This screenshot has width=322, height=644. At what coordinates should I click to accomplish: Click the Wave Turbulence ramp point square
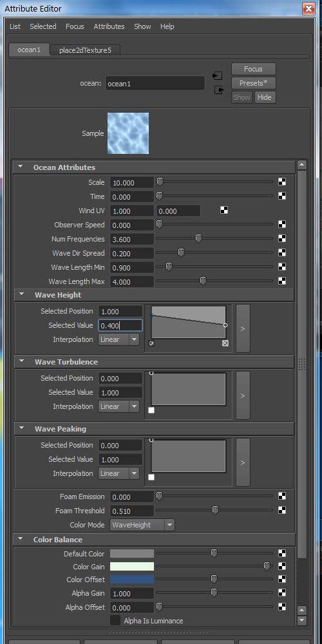pyautogui.click(x=151, y=410)
